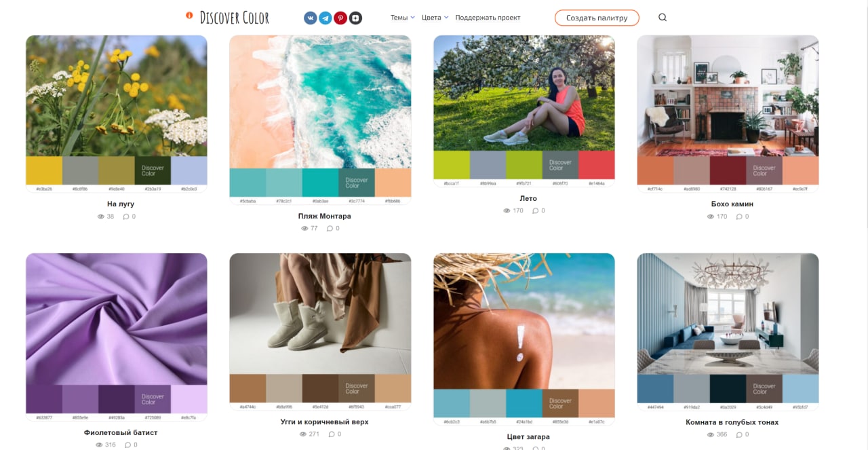
Task: Open the Pinterest social icon
Action: [340, 18]
